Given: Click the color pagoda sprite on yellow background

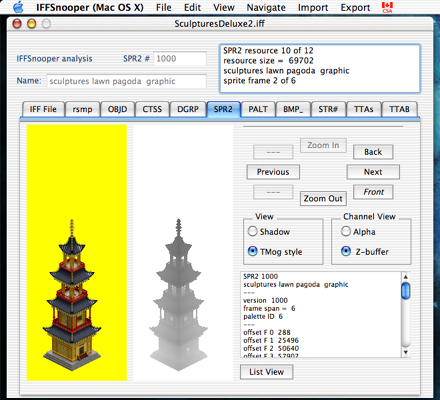Looking at the screenshot, I should [x=72, y=295].
